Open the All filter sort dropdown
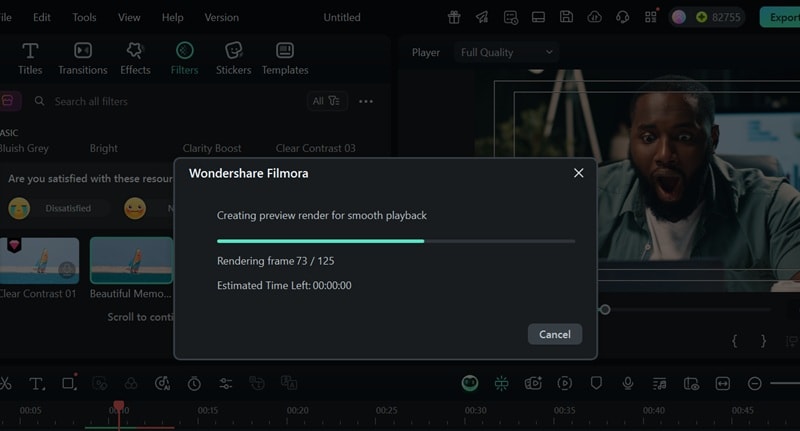Image resolution: width=800 pixels, height=431 pixels. 327,101
